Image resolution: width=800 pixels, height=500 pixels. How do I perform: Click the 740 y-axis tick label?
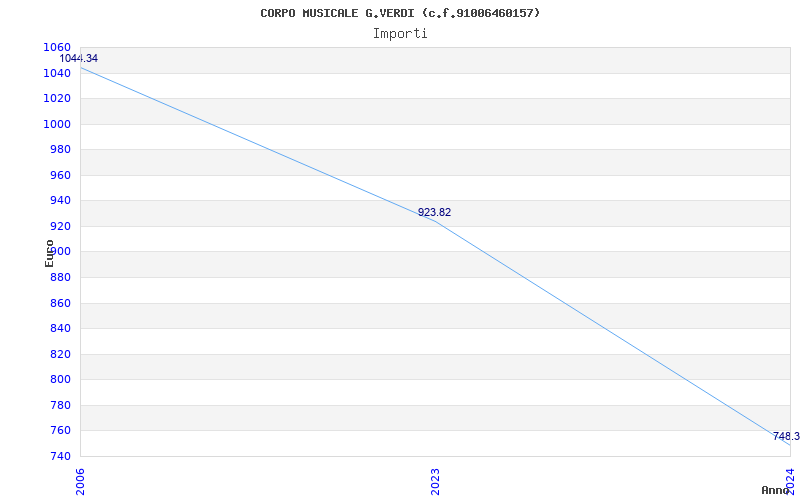[x=60, y=456]
